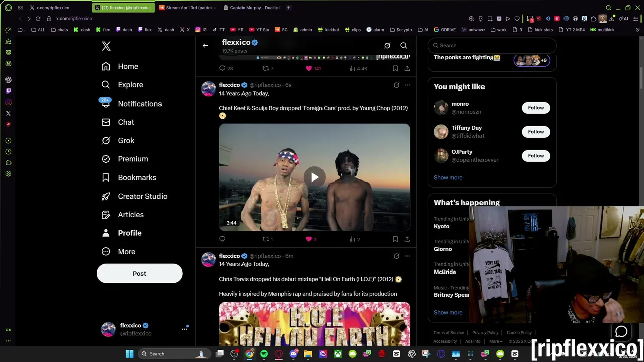Open the GDRIVE bookmark
The height and width of the screenshot is (362, 644).
pyautogui.click(x=444, y=30)
